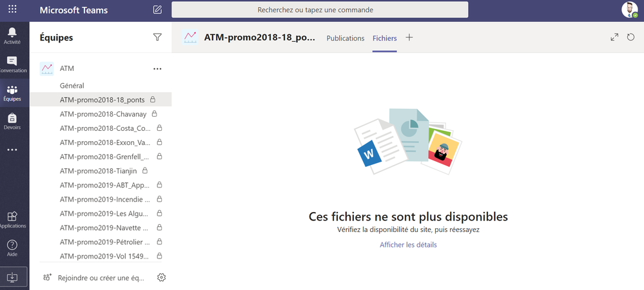Screen dimensions: 644x290
Task: Start a new chat with compose icon
Action: coord(157,10)
